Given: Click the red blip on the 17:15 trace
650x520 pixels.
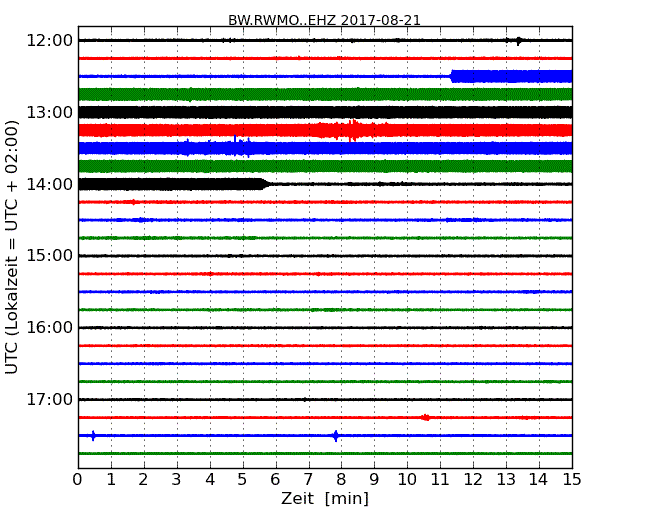Looking at the screenshot, I should coord(426,418).
